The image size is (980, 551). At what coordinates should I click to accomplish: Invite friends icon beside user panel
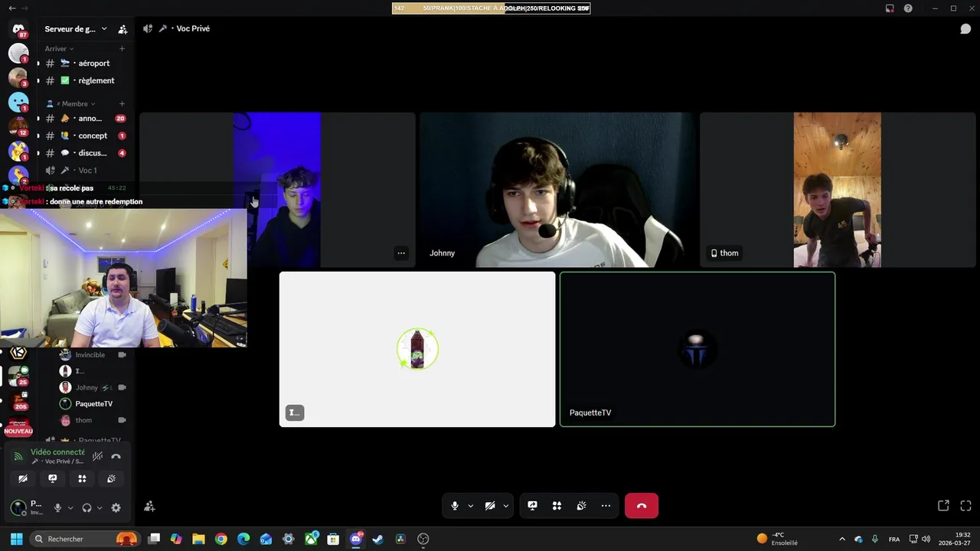point(149,506)
